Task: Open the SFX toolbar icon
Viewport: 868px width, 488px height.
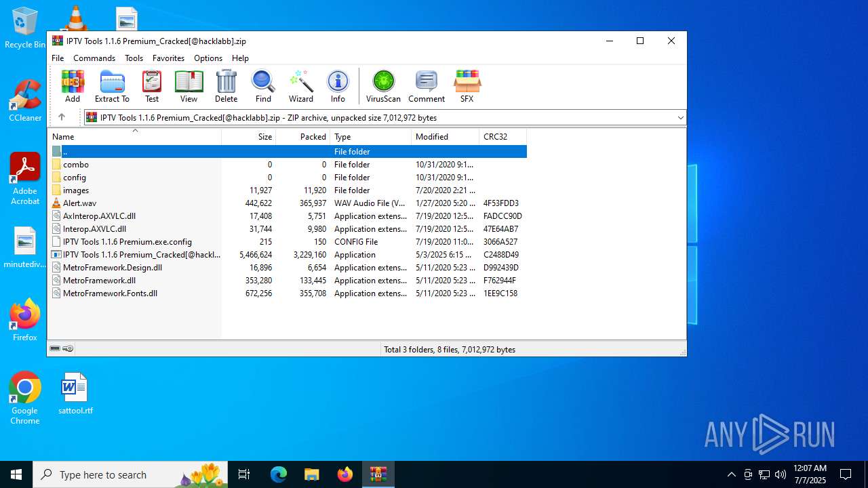Action: coord(467,86)
